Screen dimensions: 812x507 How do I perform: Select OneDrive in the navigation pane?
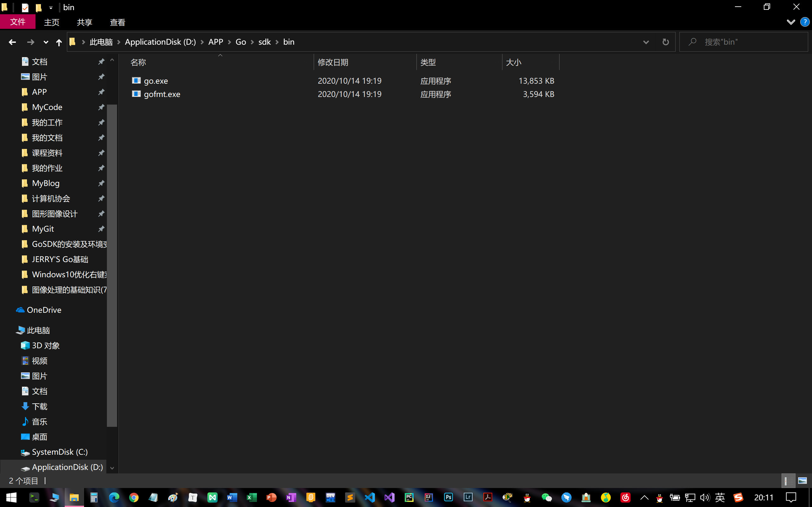(44, 310)
